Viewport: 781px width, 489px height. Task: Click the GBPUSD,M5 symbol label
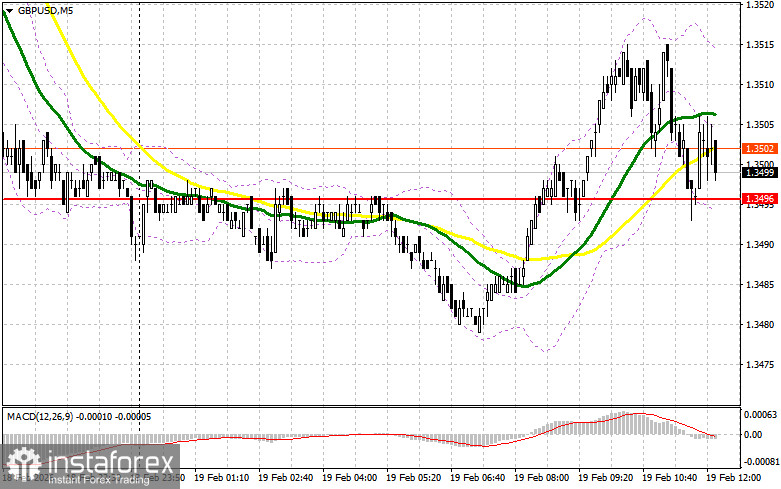click(x=45, y=10)
